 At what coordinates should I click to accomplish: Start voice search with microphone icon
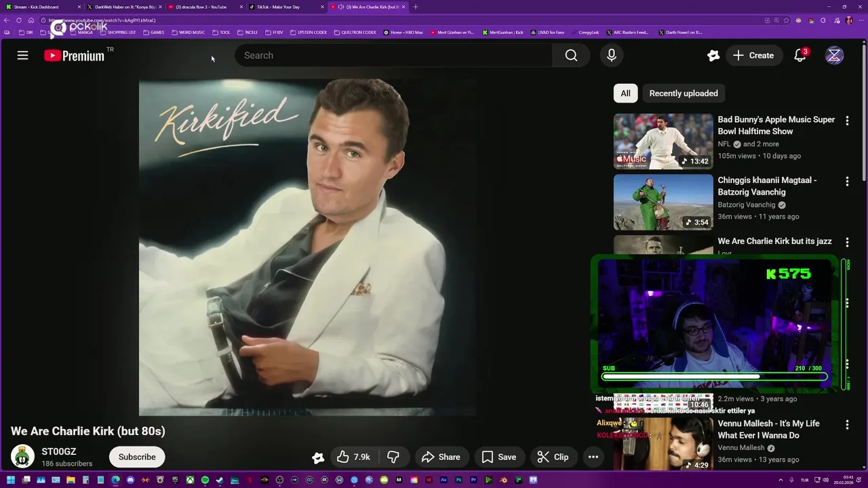click(612, 56)
